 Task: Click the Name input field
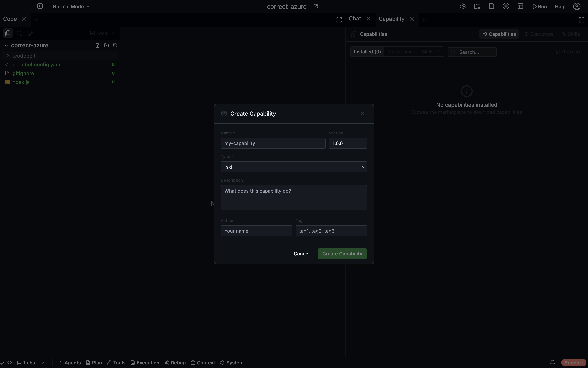[x=273, y=143]
